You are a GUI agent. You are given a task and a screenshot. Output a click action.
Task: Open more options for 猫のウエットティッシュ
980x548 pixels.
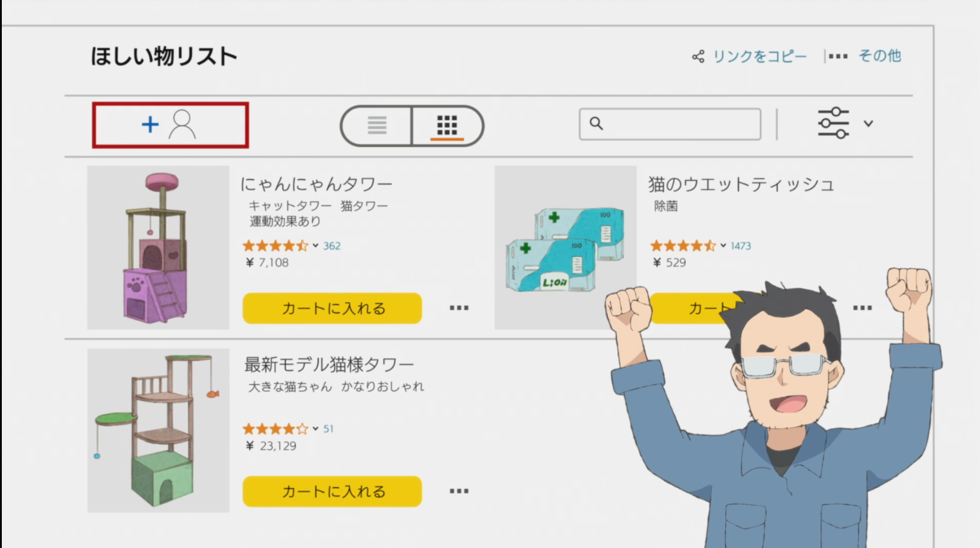pos(862,308)
